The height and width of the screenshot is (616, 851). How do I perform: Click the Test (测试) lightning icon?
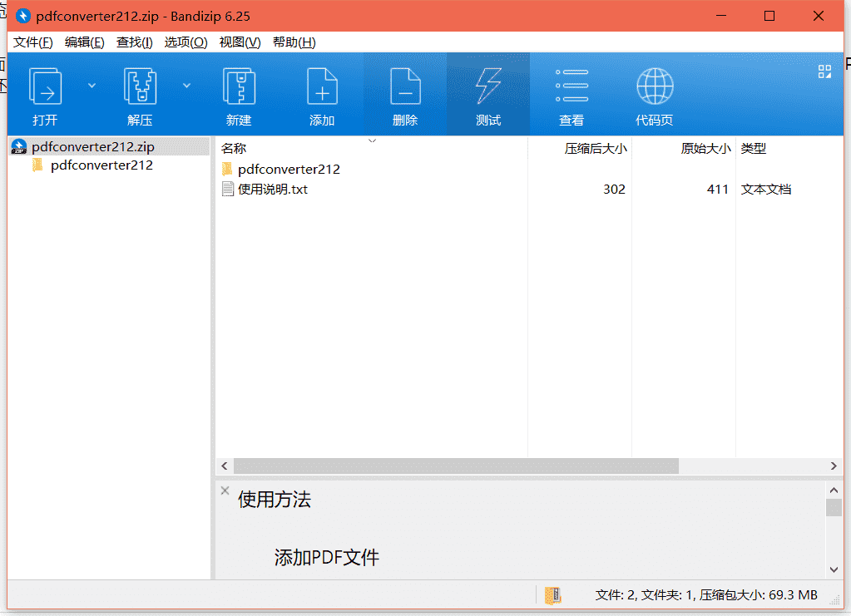click(488, 86)
